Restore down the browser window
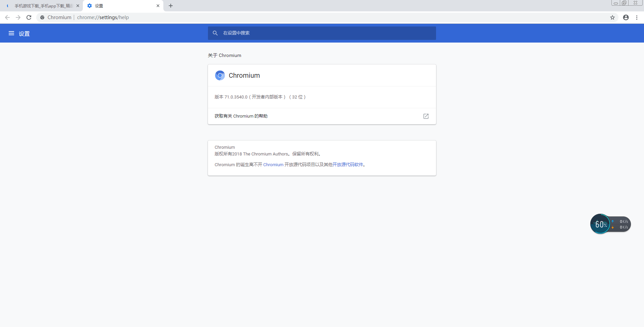 click(624, 3)
